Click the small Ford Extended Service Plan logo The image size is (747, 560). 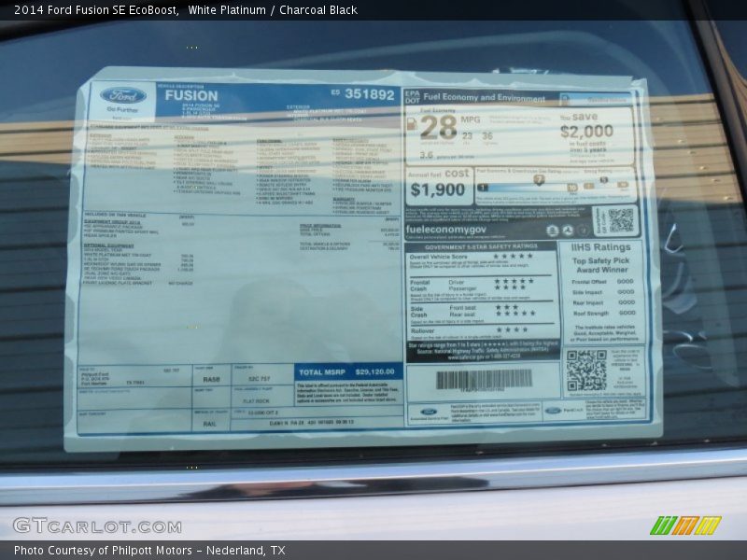coord(429,412)
